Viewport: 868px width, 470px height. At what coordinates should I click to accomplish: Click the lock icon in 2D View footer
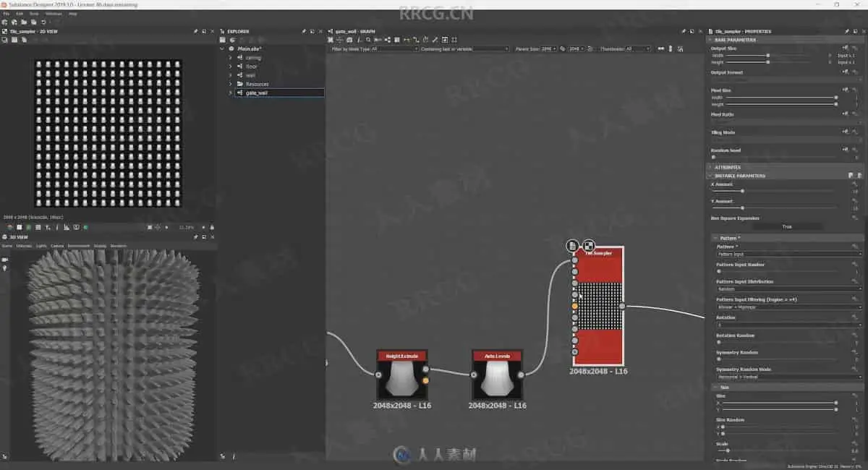pos(212,227)
